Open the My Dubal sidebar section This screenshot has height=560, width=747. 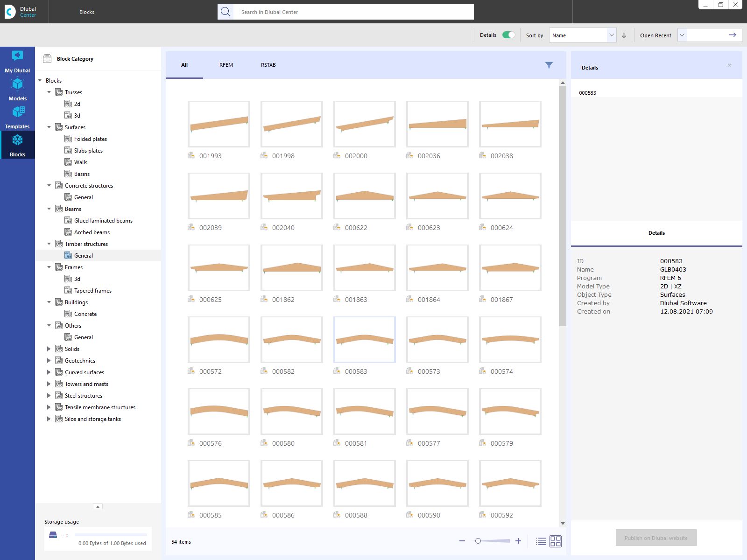click(17, 61)
